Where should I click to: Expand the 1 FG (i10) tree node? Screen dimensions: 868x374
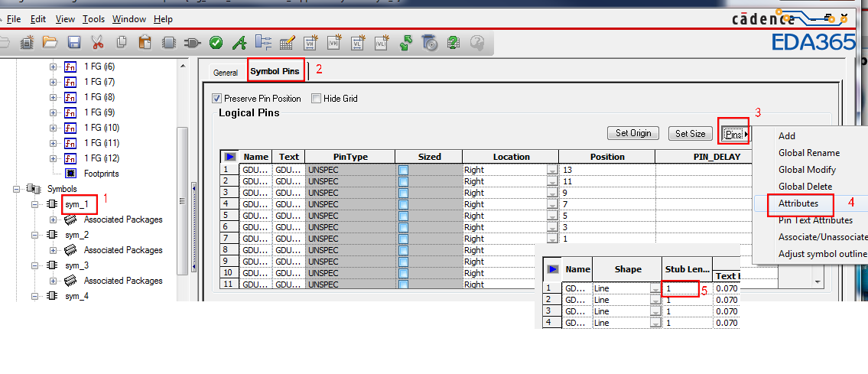pyautogui.click(x=53, y=128)
